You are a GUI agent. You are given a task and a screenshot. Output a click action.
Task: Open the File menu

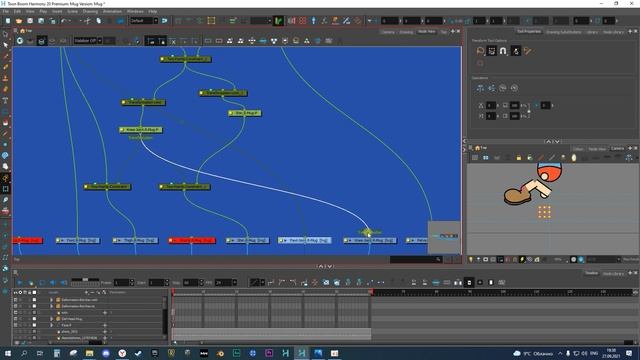[6, 11]
